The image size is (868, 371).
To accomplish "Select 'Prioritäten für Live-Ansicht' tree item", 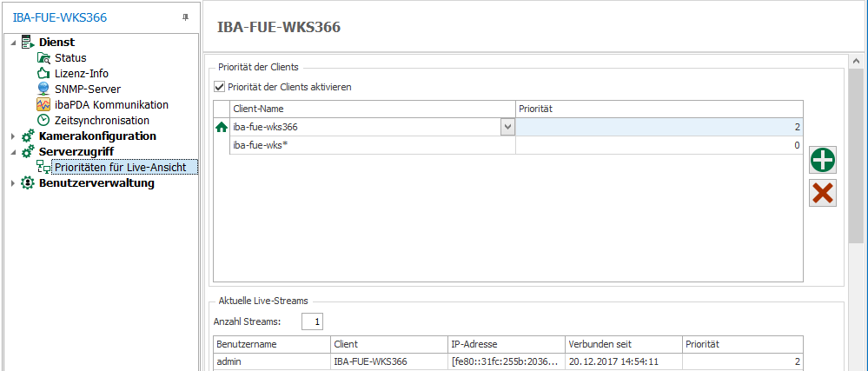I will click(125, 167).
